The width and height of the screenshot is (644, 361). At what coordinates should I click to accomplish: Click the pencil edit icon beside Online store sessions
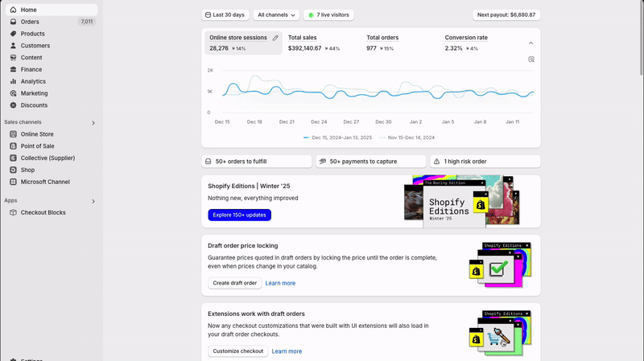point(275,38)
